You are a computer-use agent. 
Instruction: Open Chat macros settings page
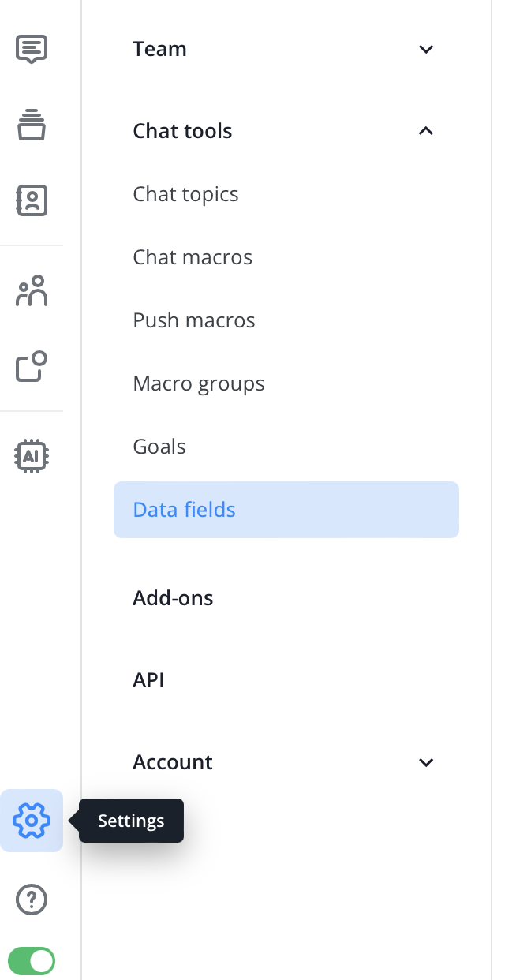click(193, 257)
